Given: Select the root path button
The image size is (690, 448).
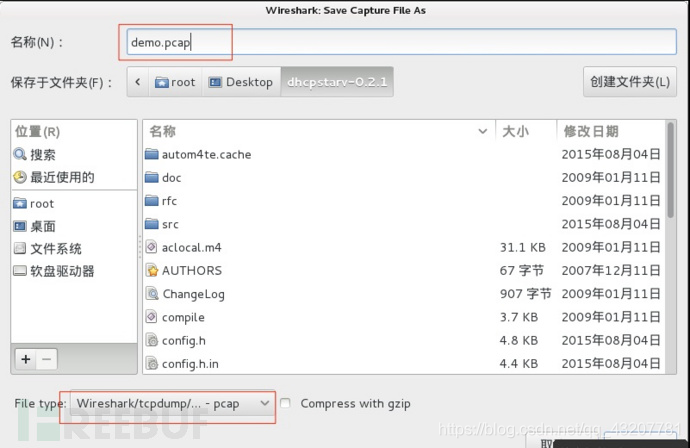Looking at the screenshot, I should pyautogui.click(x=175, y=82).
